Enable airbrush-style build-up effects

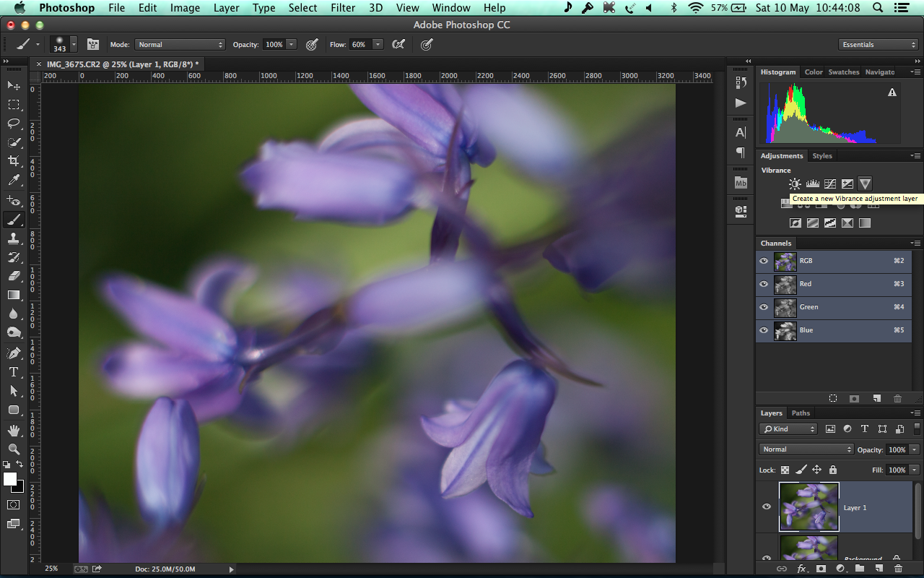pos(398,45)
